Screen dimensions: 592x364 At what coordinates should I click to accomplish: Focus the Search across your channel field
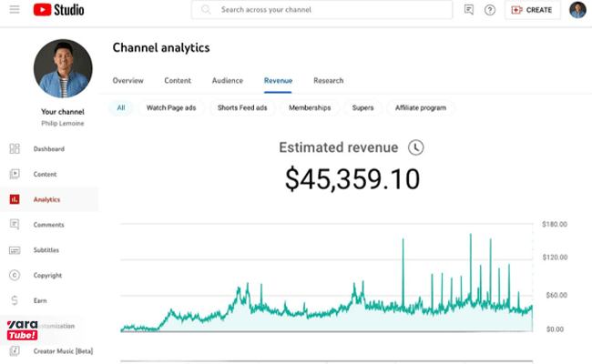(322, 10)
